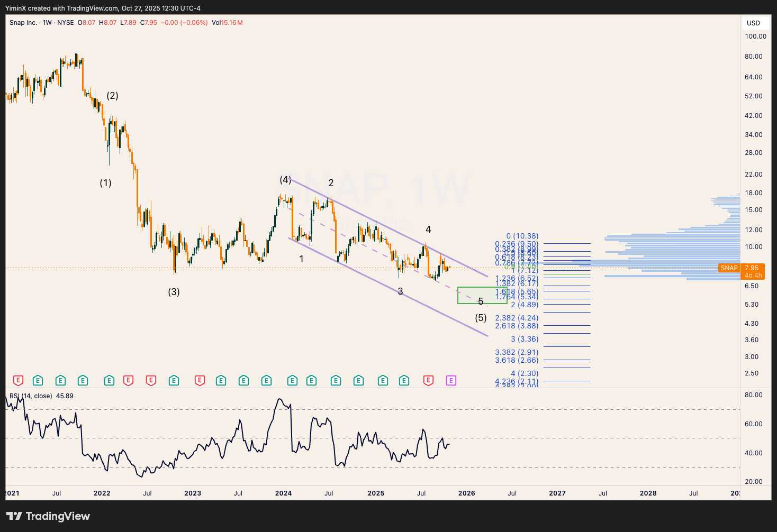Click the 10.00 price axis label
The width and height of the screenshot is (777, 532).
pyautogui.click(x=754, y=247)
